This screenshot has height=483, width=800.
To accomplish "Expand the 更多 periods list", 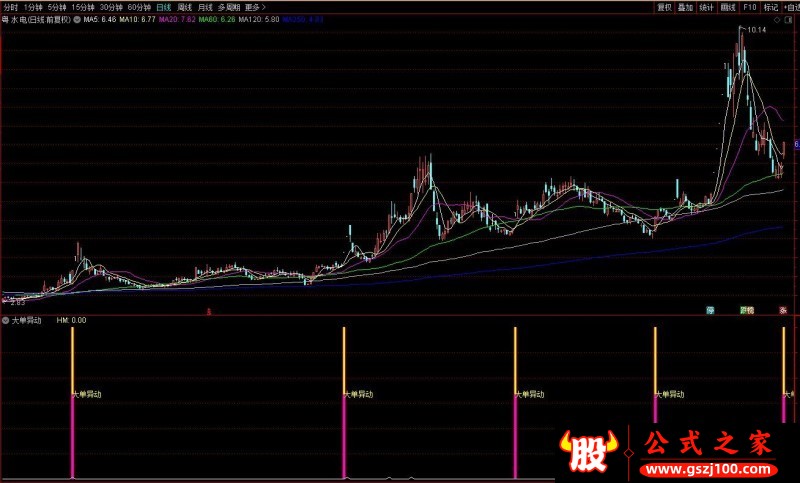I will point(255,7).
